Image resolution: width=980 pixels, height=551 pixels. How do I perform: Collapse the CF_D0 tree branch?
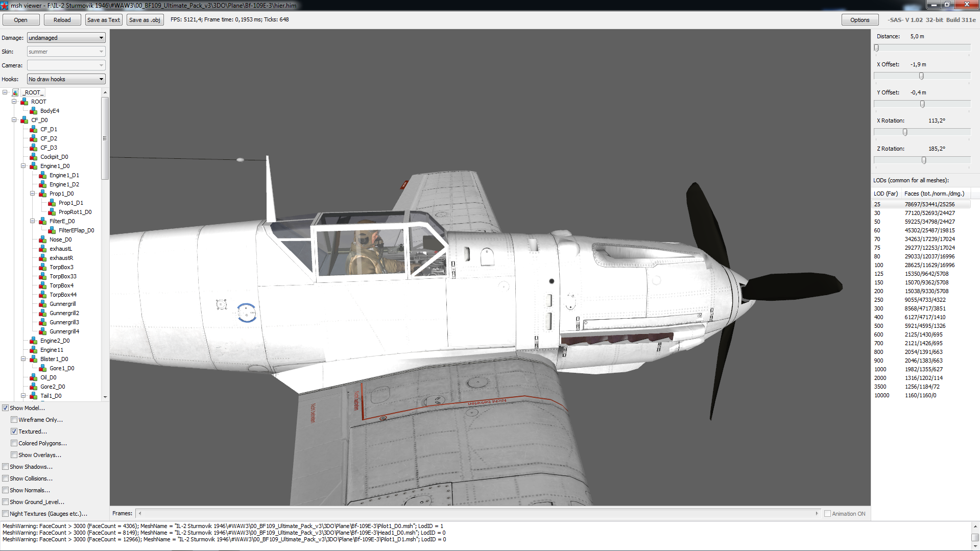coord(14,120)
